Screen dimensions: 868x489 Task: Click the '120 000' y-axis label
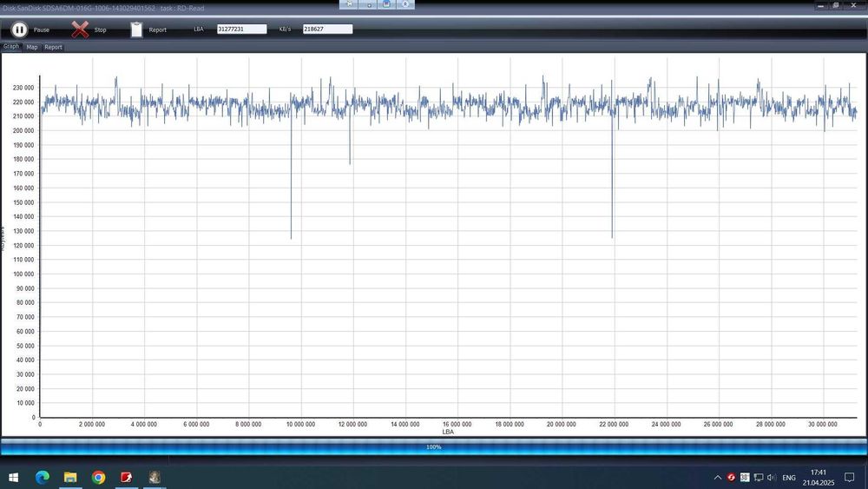pos(23,246)
